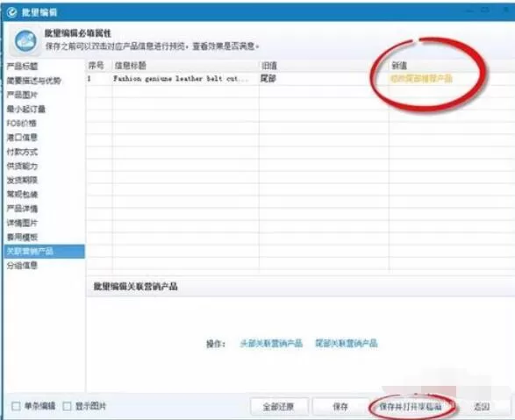Screen dimensions: 515x420
Task: Open the 简要描述与优势 attribute
Action: point(34,81)
